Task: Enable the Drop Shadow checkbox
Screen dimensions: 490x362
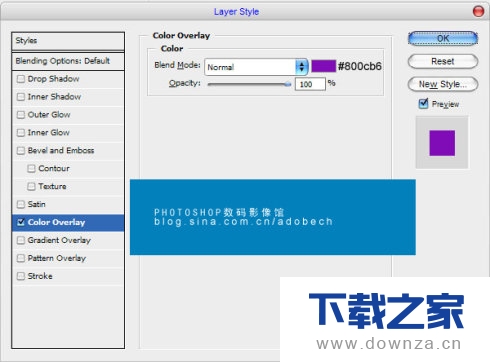Action: [x=21, y=79]
